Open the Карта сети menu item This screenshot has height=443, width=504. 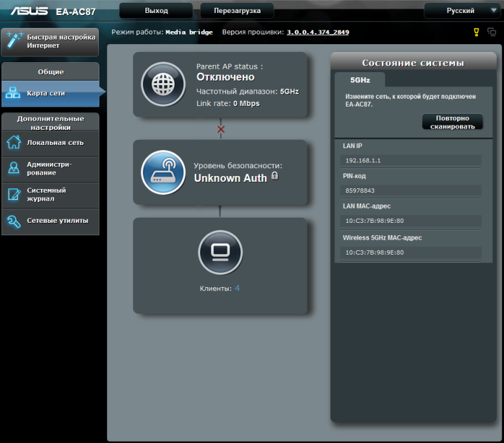(51, 94)
